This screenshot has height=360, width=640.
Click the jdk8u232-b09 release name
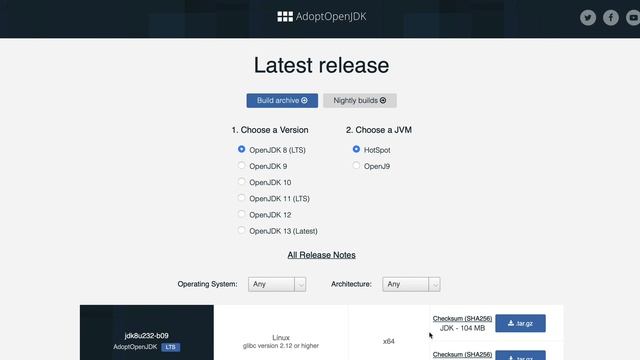[x=147, y=336]
